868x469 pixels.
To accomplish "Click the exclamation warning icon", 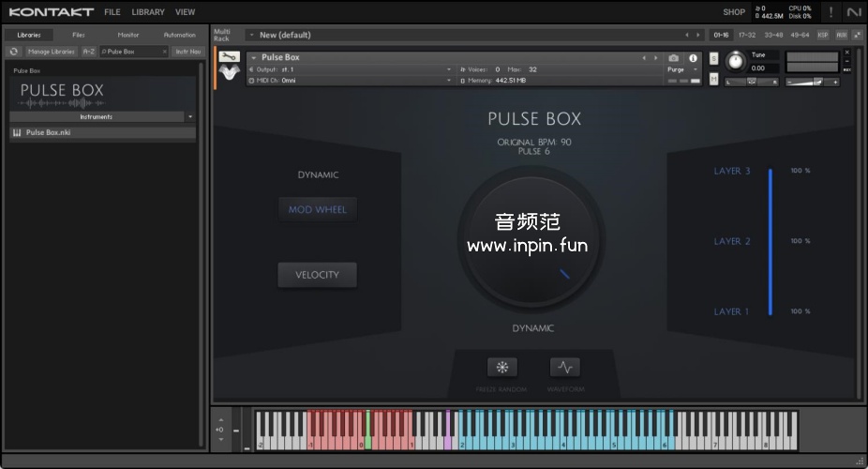I will coord(831,11).
